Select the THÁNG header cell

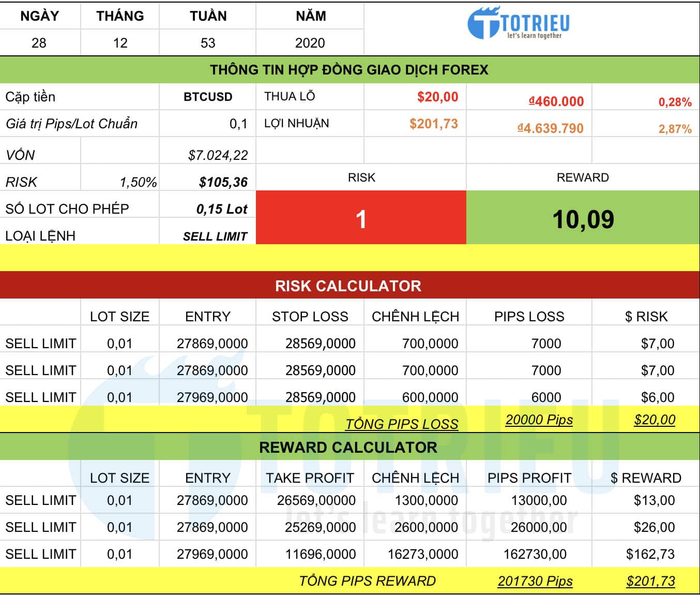point(120,16)
